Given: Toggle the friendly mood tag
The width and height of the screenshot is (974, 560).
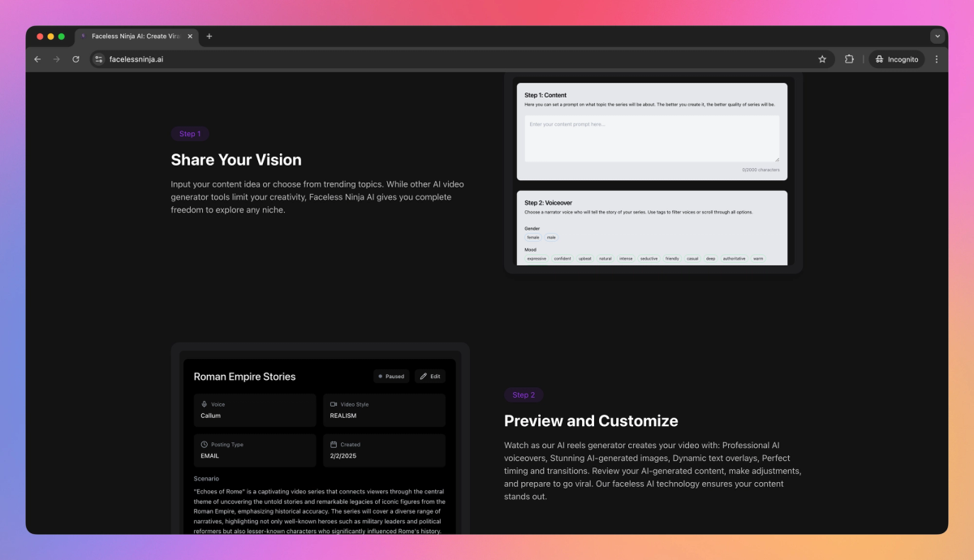Looking at the screenshot, I should 672,259.
